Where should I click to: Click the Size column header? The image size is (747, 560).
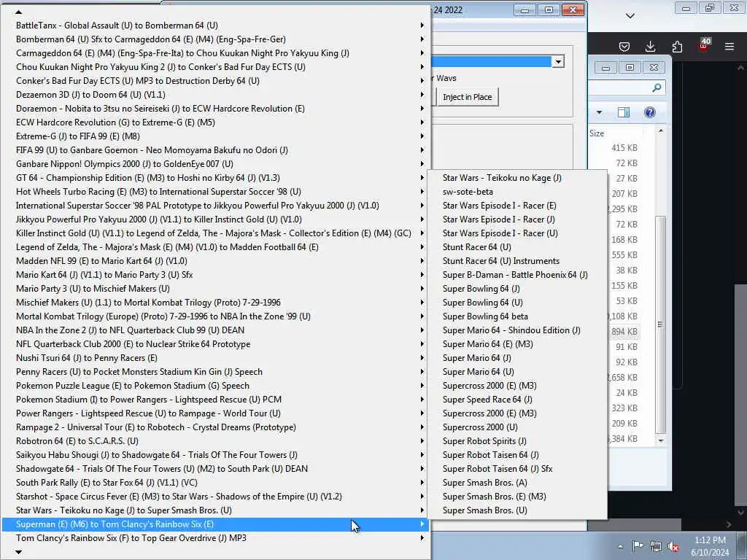click(597, 133)
